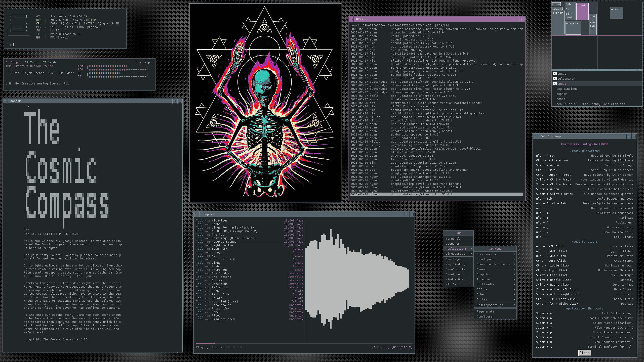Select the track 'Vicarious' in ncmpc++

[x=250, y=220]
